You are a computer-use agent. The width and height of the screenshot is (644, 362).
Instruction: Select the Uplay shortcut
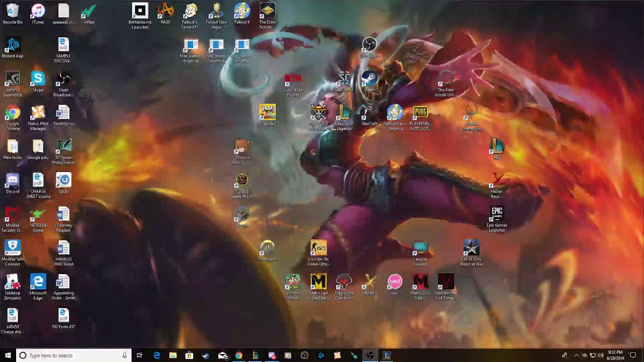(63, 183)
